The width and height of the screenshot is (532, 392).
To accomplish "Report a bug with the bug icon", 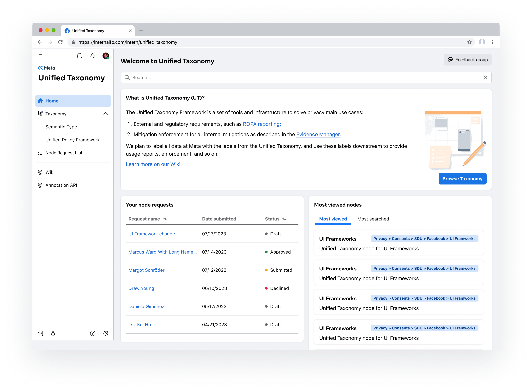I will point(53,333).
